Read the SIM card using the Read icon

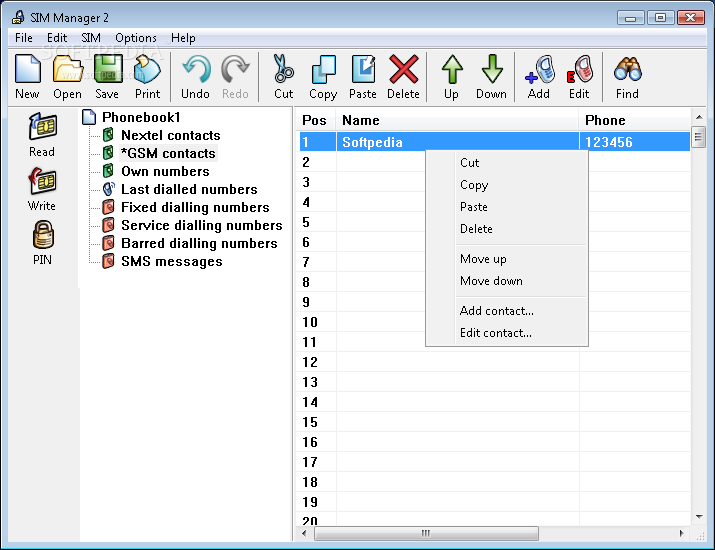point(42,126)
